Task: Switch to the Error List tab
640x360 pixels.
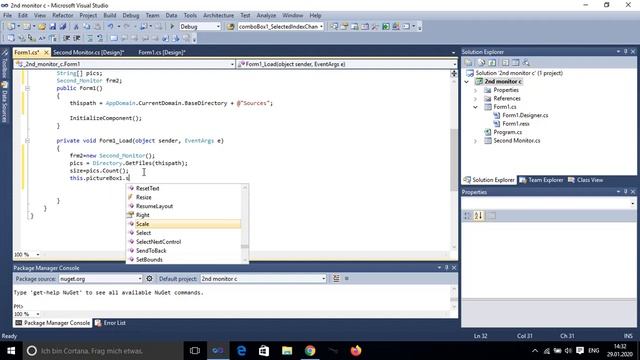Action: pos(110,323)
